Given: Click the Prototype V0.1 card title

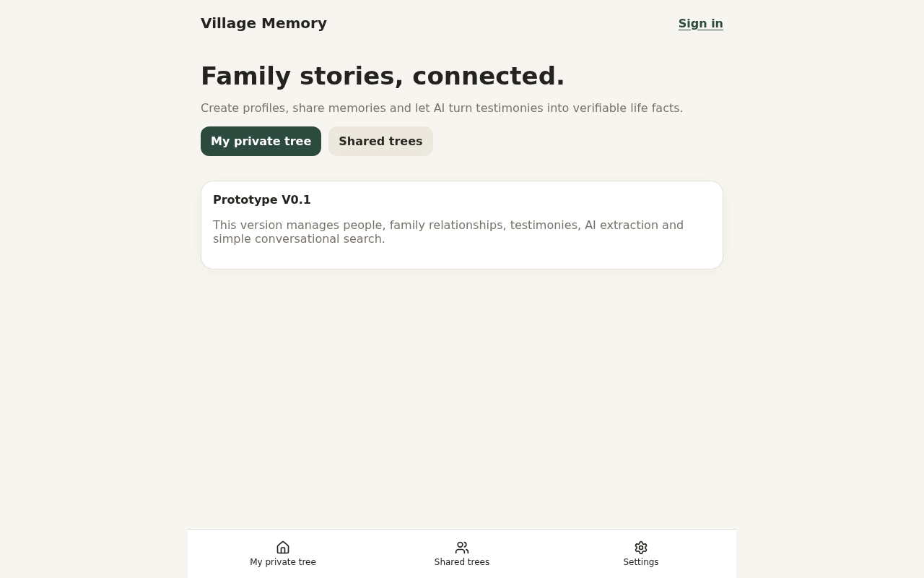Looking at the screenshot, I should (262, 200).
